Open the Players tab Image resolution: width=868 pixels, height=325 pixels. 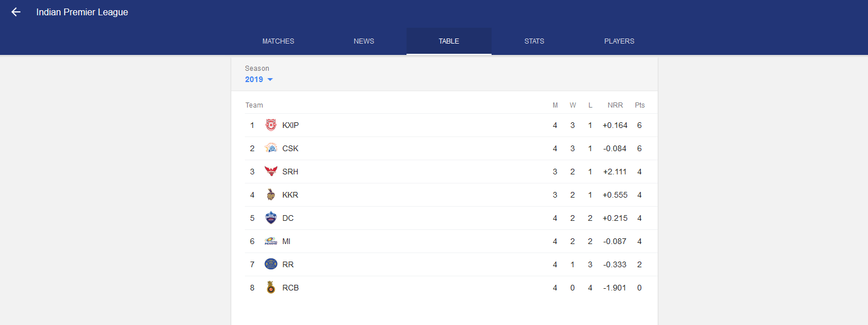619,41
